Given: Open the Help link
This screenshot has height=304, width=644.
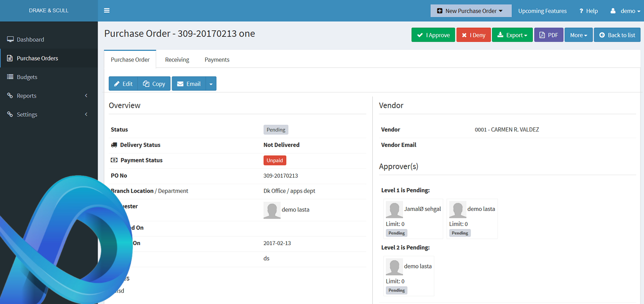Looking at the screenshot, I should point(588,11).
